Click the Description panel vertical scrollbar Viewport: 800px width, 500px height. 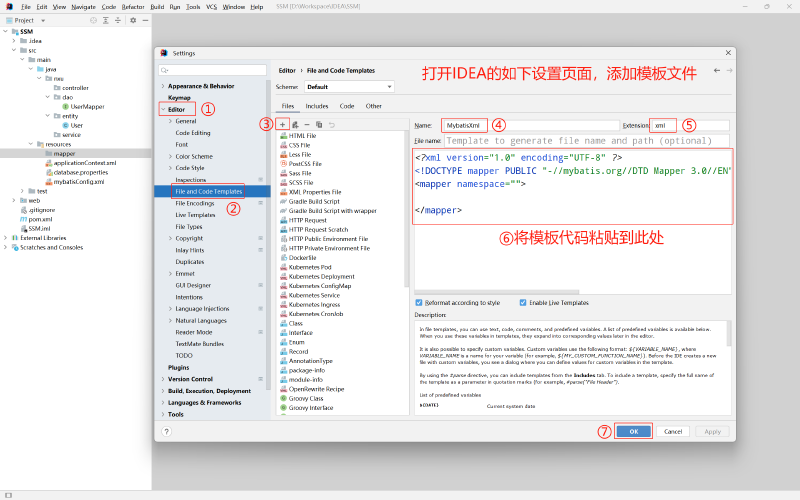tap(729, 334)
